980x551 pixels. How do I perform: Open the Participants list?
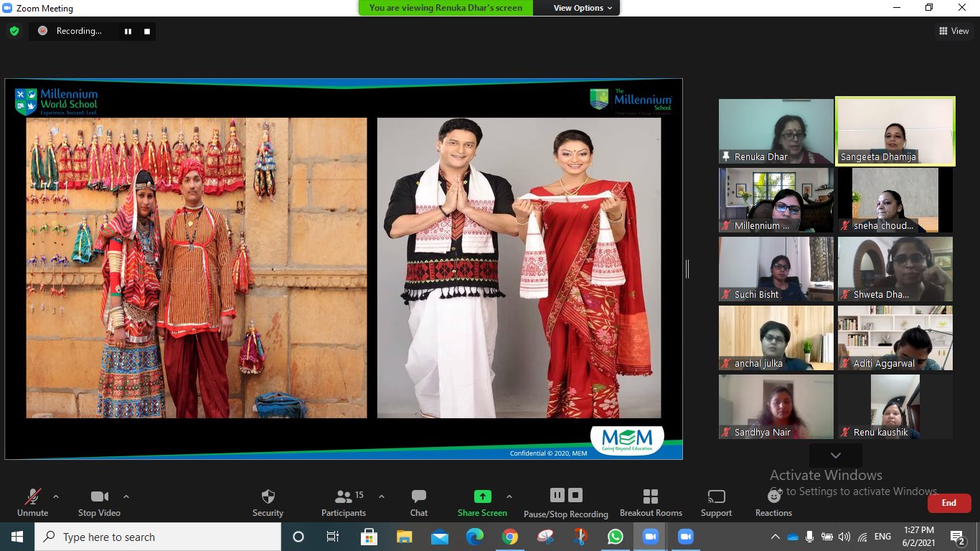pos(344,497)
